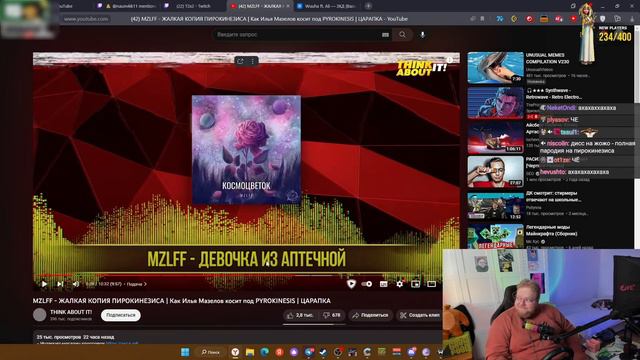
Task: Like the video (2,8 тыс.)
Action: click(x=300, y=315)
